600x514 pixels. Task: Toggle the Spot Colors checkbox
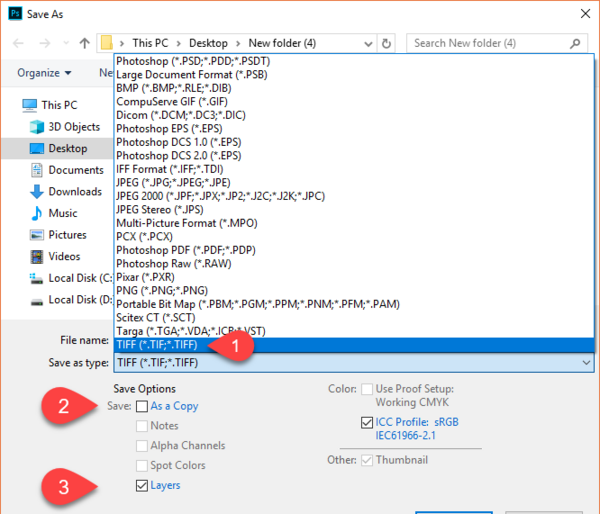pos(142,466)
